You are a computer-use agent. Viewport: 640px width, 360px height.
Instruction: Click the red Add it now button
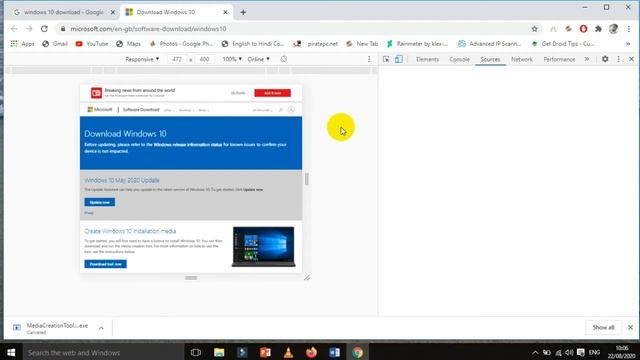point(272,93)
